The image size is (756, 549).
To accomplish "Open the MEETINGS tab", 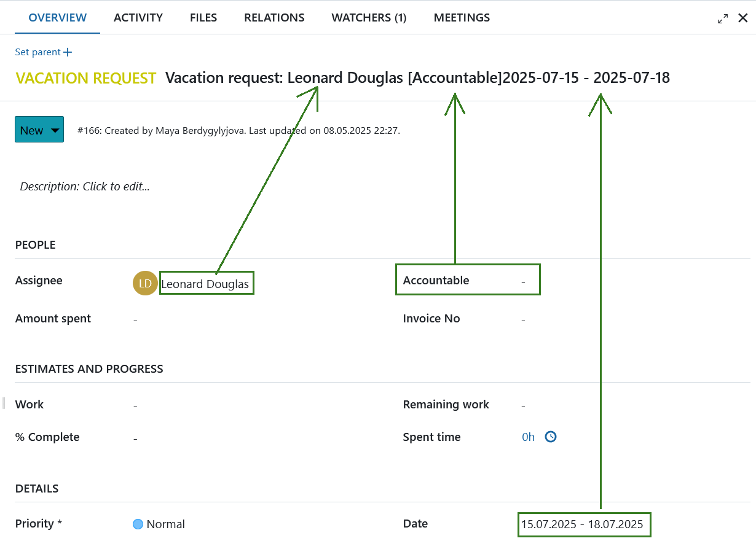I will point(462,17).
